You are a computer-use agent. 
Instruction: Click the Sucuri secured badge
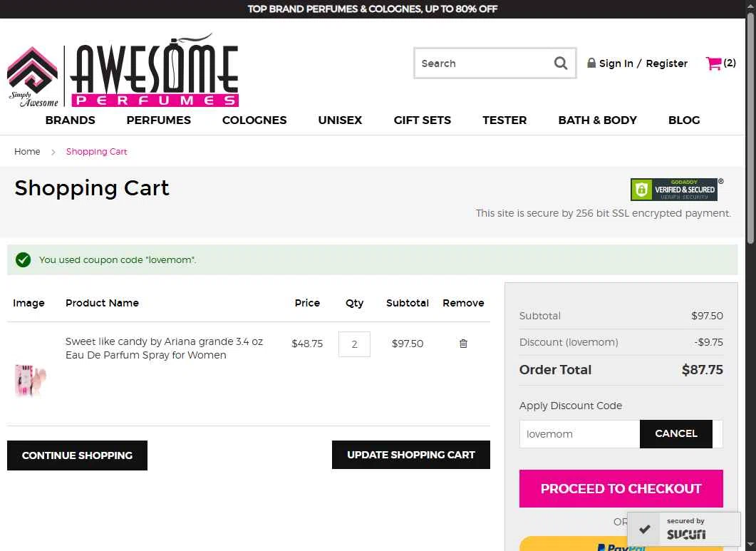tap(684, 529)
